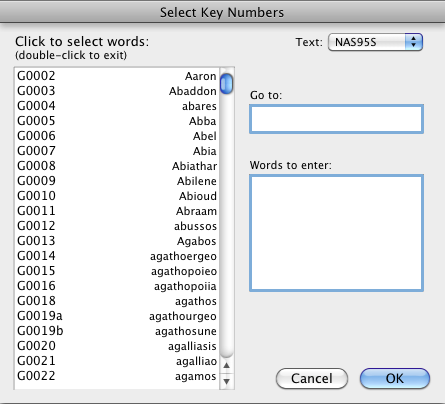Confirm selection with the OK button
Image resolution: width=445 pixels, height=404 pixels.
pyautogui.click(x=395, y=378)
